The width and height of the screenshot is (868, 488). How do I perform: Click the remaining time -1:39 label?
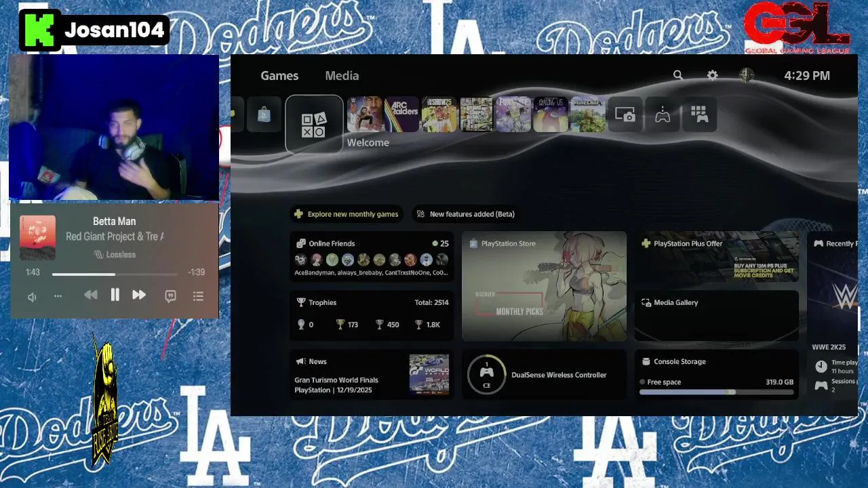point(196,272)
